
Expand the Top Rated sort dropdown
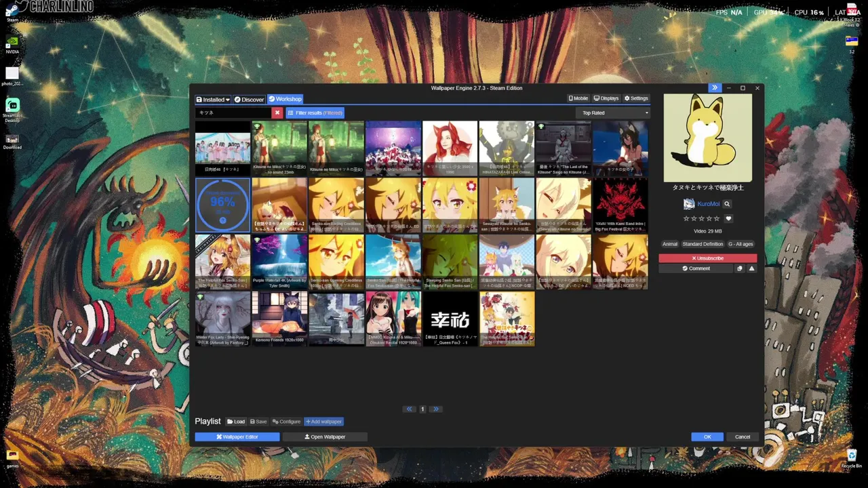pos(614,113)
